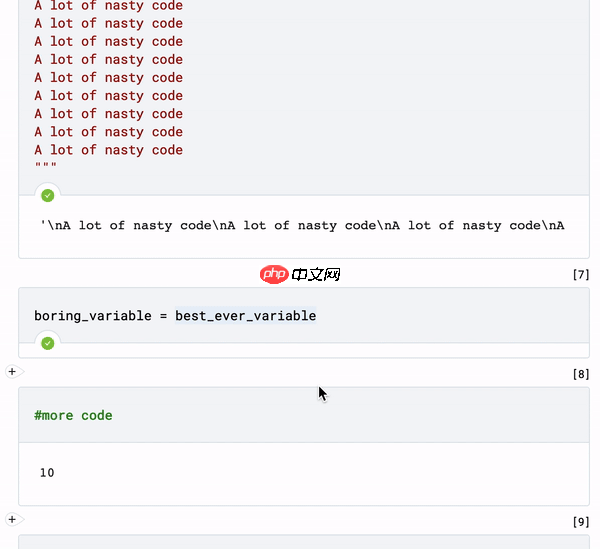
Task: Click the highlighted best_ever_variable text
Action: pyautogui.click(x=246, y=316)
